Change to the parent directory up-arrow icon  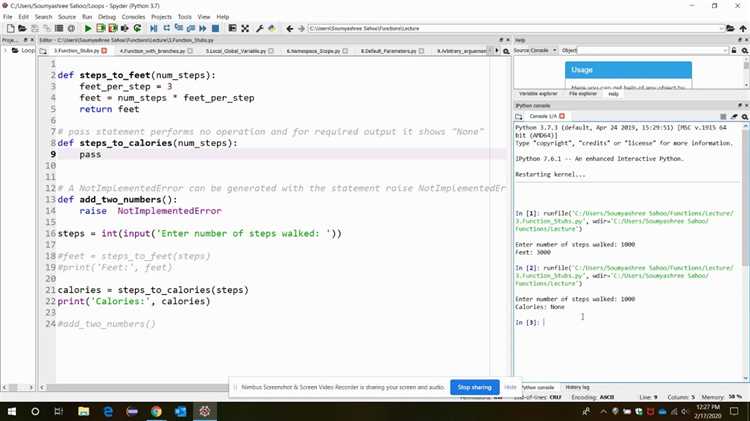(x=743, y=29)
